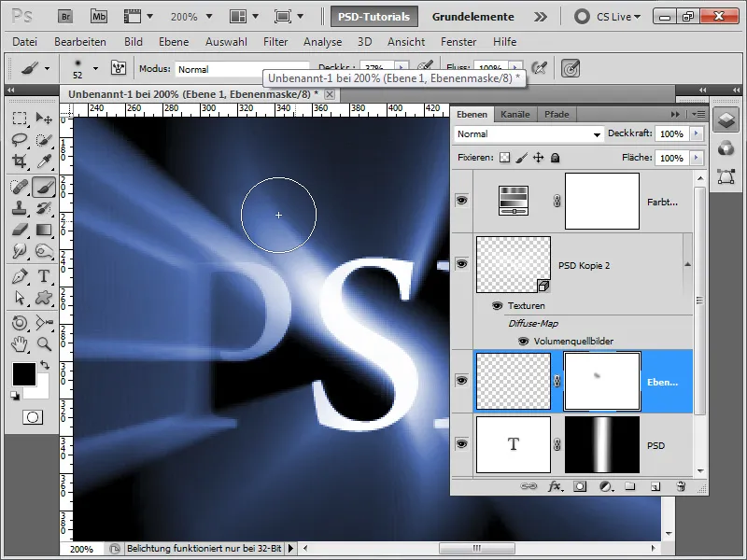Select the Quick Selection tool
Viewport: 747px width, 560px height.
point(44,140)
